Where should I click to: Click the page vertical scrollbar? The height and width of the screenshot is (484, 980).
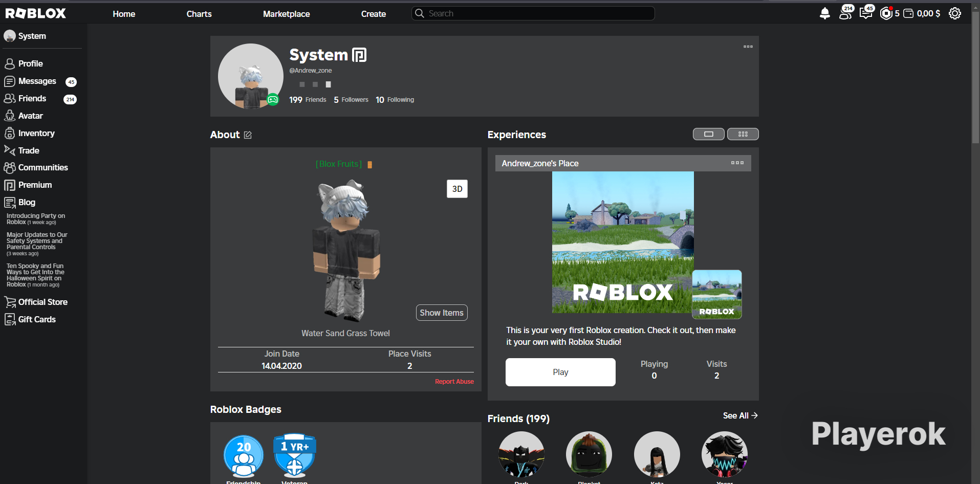(x=975, y=77)
